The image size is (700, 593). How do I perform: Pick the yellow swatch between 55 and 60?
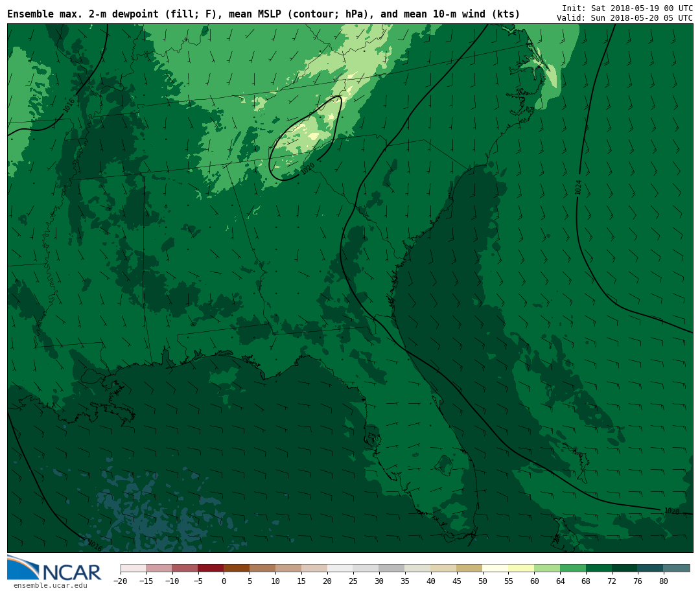521,568
